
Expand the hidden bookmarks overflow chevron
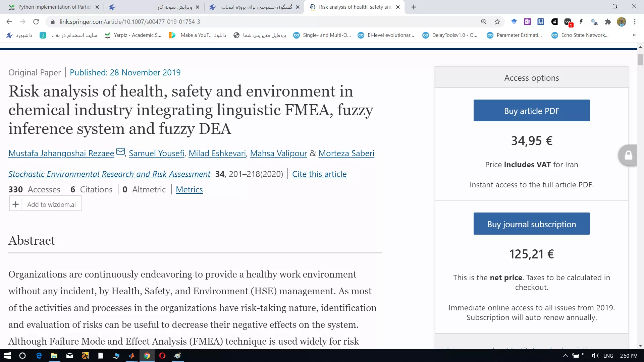point(634,35)
